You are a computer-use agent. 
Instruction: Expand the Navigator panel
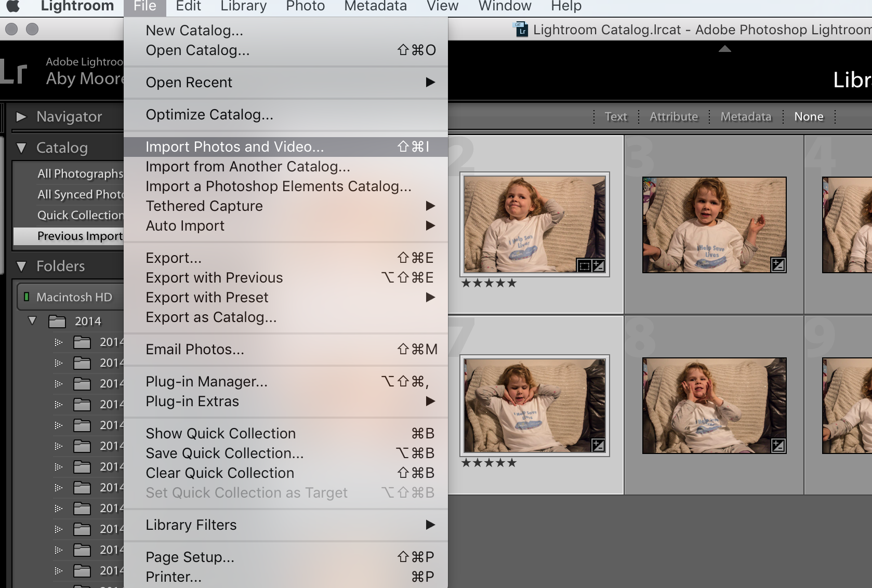tap(21, 117)
